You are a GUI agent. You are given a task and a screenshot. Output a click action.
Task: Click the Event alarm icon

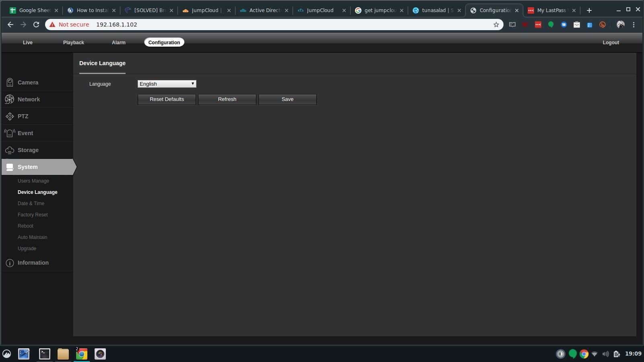(10, 133)
